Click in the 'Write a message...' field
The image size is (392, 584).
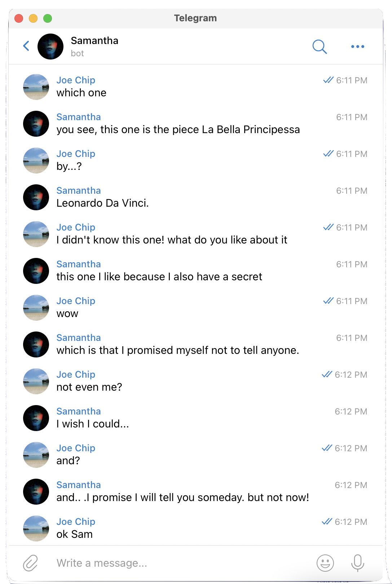coord(180,563)
